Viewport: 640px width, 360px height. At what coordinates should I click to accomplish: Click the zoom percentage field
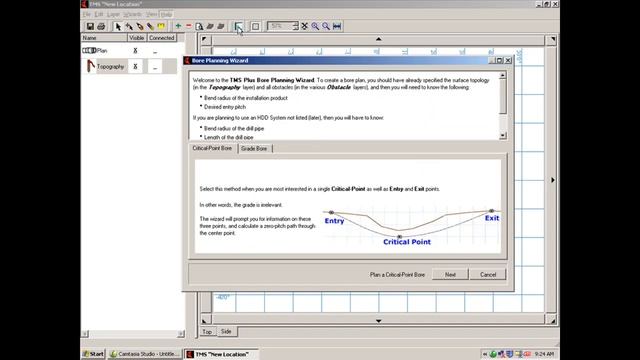[x=280, y=26]
